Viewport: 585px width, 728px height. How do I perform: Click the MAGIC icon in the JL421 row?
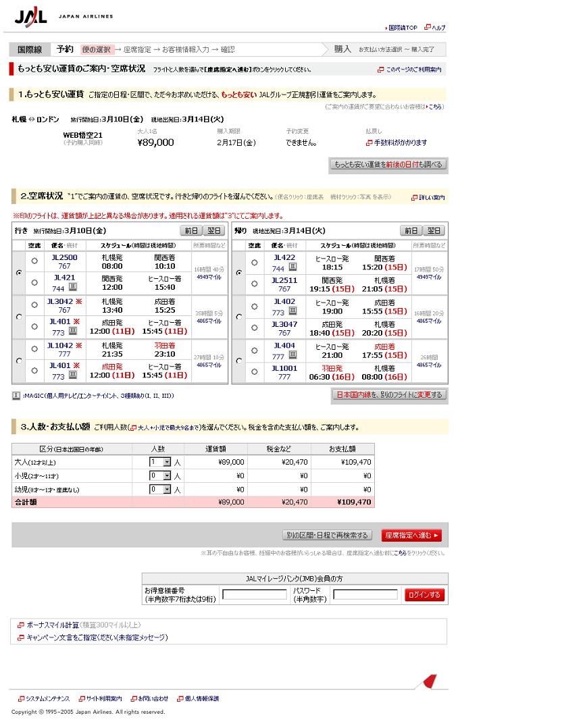(73, 288)
